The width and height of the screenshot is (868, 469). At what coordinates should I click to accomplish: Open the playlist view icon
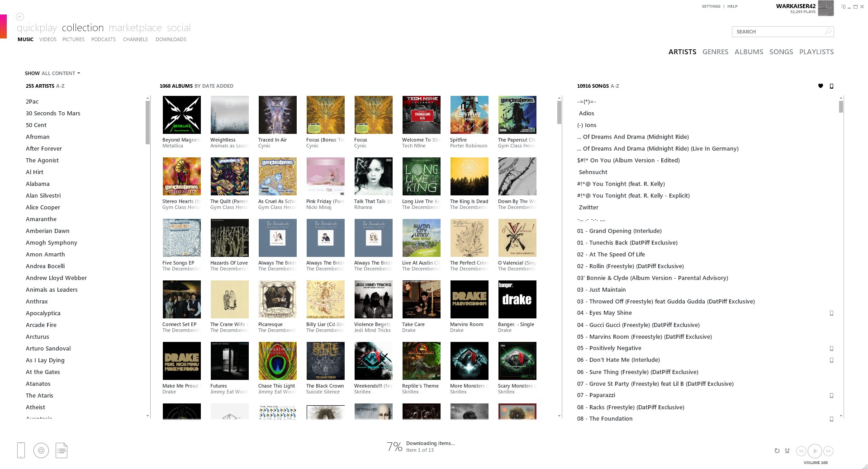(x=61, y=450)
